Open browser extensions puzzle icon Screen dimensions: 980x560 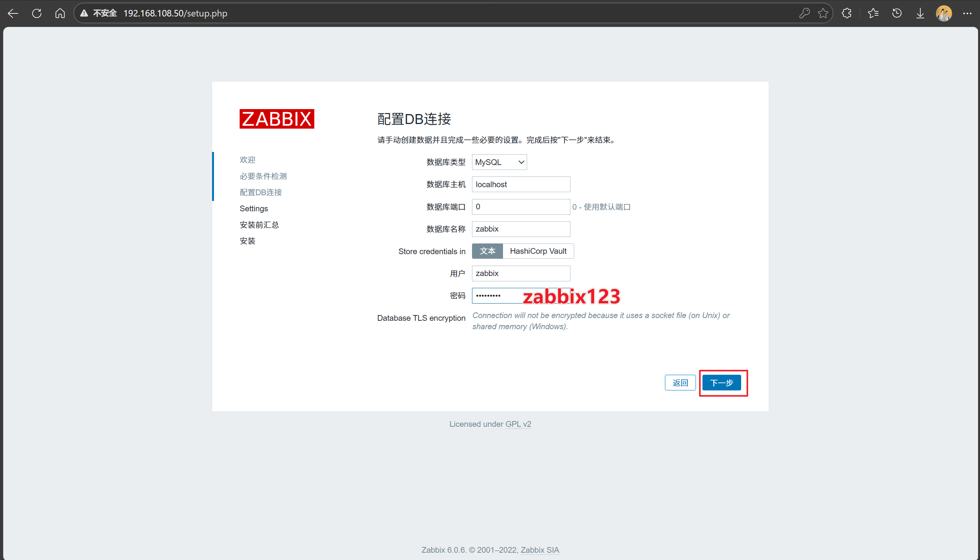[846, 13]
